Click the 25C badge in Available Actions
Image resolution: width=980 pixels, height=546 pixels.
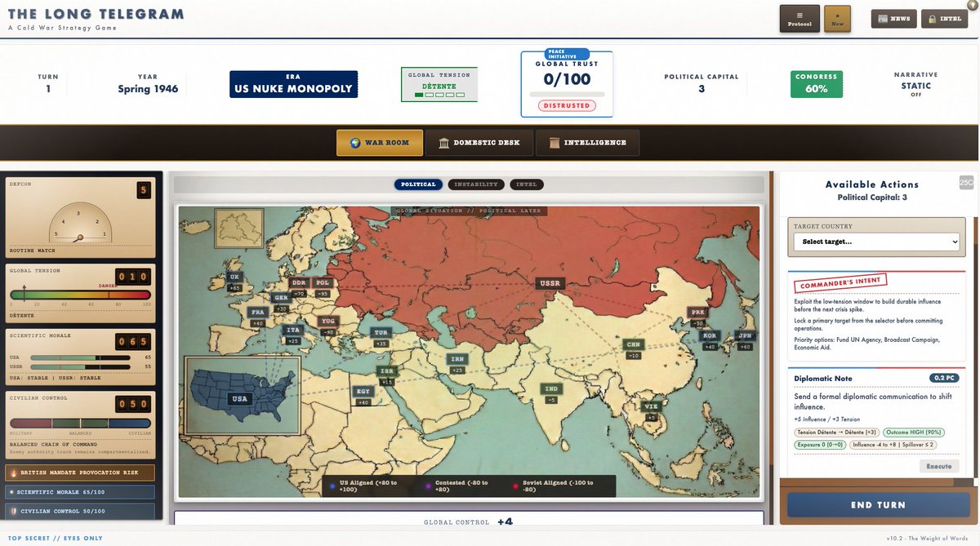[x=966, y=183]
